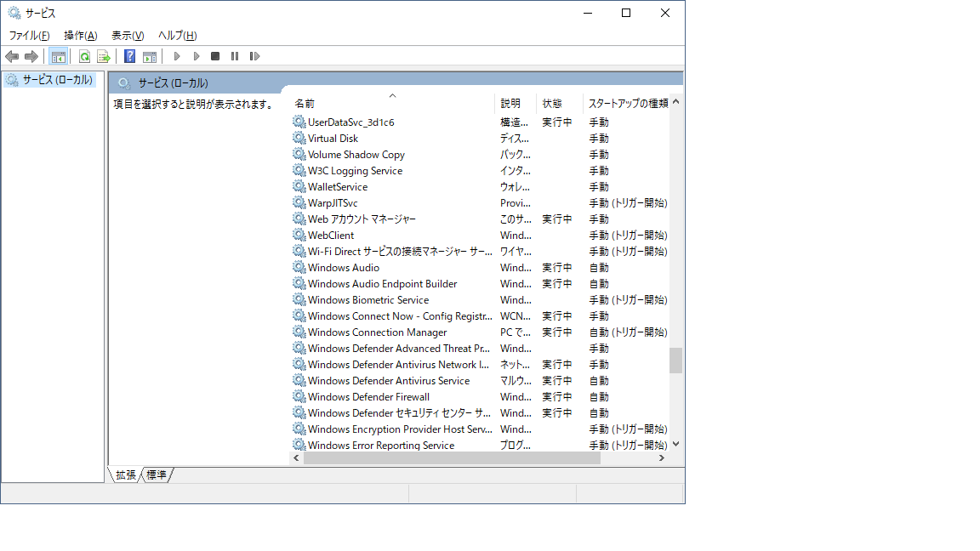
Task: Click the vertical scrollbar up arrow
Action: coord(675,102)
